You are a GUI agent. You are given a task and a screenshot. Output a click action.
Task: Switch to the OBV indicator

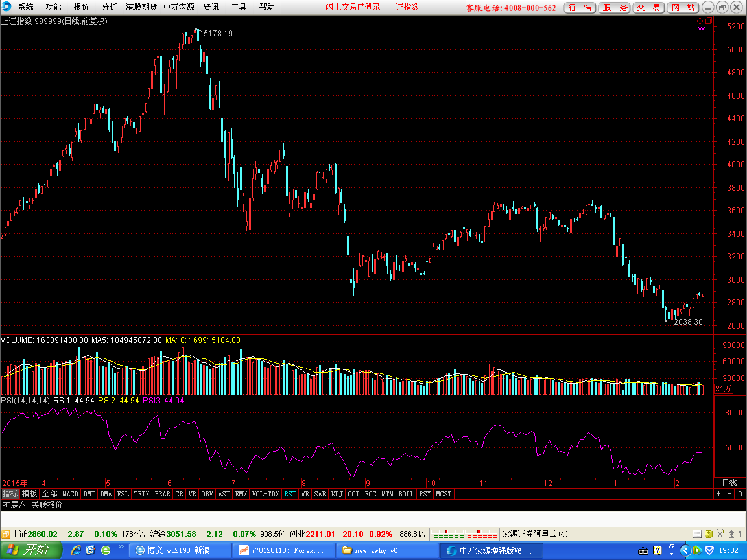(207, 494)
